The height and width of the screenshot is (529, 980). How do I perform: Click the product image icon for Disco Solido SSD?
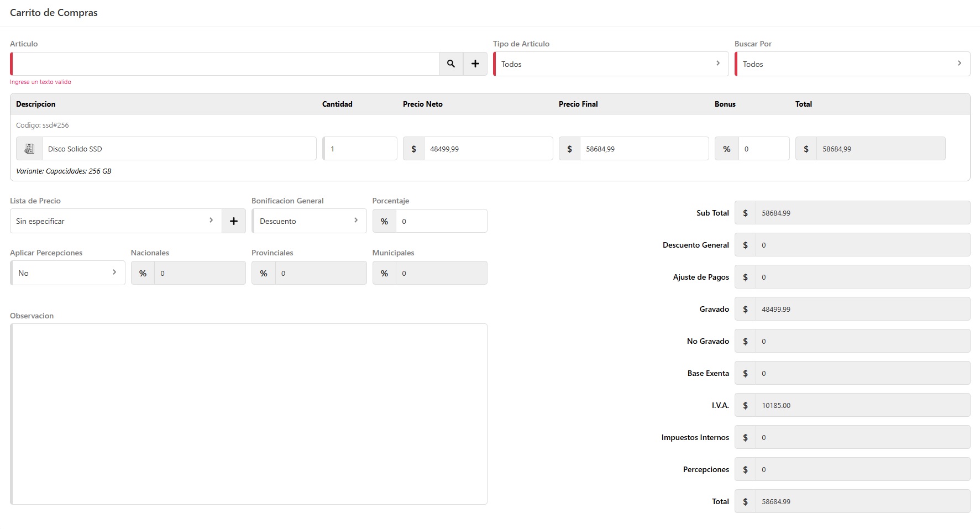[x=29, y=149]
